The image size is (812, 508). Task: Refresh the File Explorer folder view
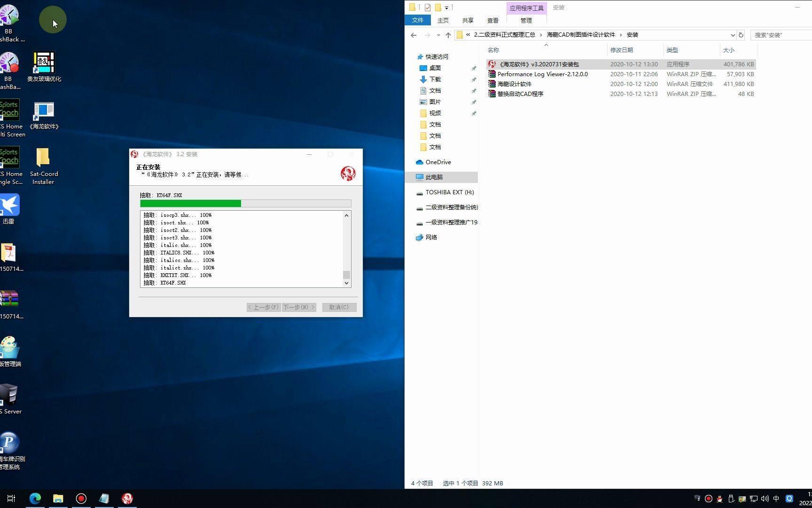point(741,35)
